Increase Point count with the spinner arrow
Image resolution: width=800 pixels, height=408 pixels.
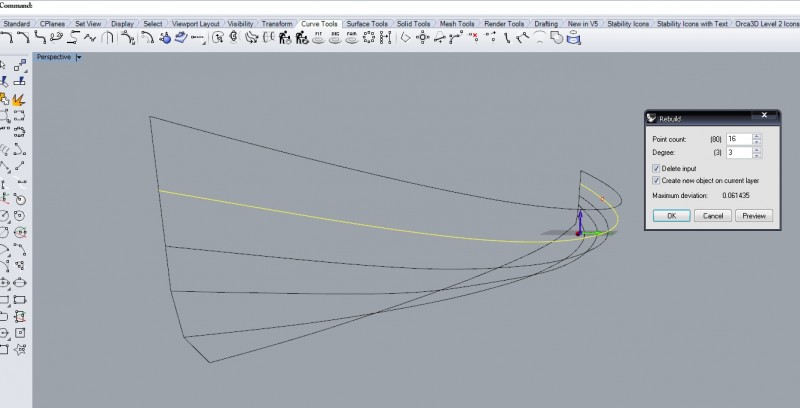tap(757, 135)
